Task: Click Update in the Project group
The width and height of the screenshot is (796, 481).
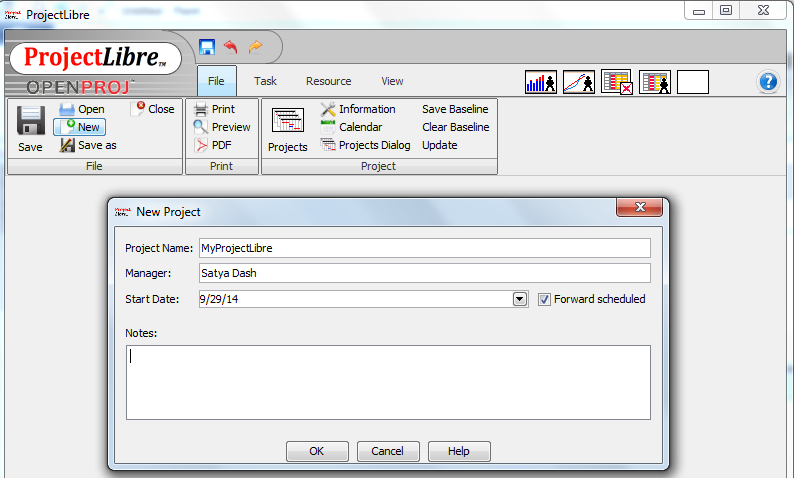Action: [440, 145]
